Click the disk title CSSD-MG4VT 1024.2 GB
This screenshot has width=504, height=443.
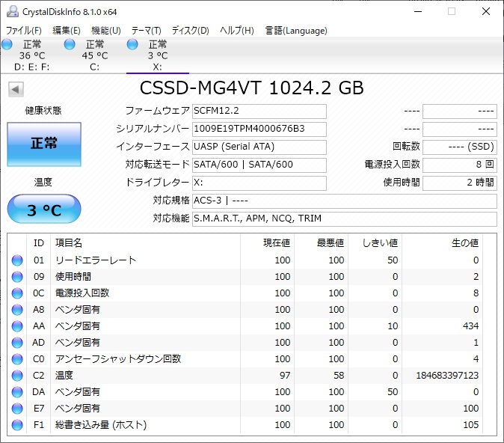pyautogui.click(x=252, y=88)
